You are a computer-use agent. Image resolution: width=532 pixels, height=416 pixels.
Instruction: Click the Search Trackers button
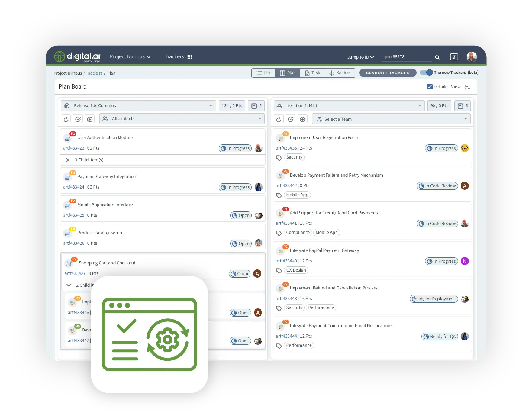point(388,73)
